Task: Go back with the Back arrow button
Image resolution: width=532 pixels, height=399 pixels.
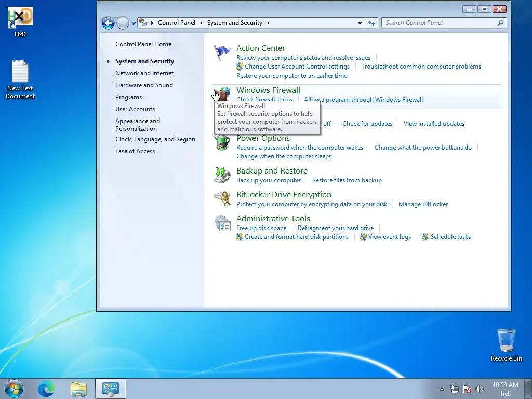Action: pos(108,23)
